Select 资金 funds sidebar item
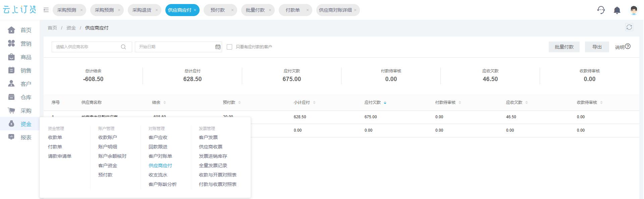 point(19,124)
